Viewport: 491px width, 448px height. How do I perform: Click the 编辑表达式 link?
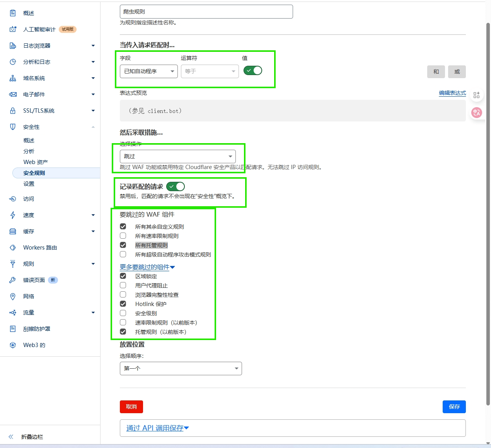[x=452, y=93]
